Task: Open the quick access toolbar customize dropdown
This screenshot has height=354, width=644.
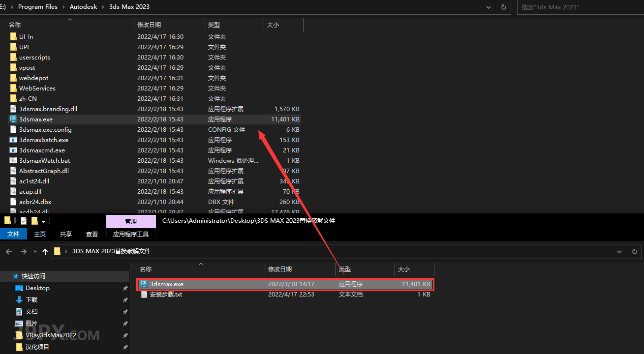Action: point(43,221)
